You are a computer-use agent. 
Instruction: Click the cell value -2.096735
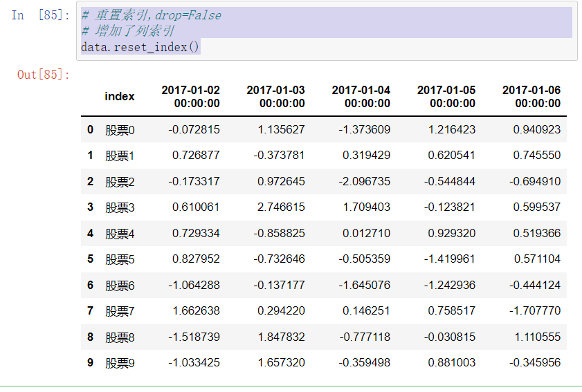click(x=365, y=181)
